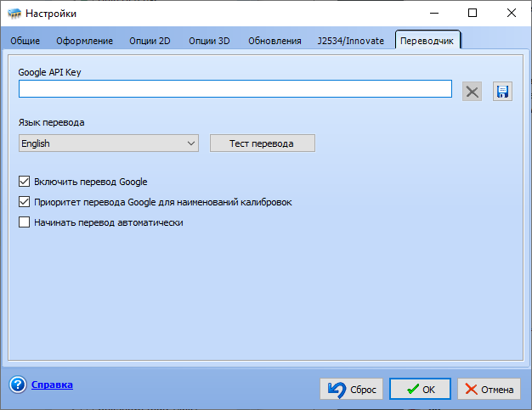Switch to the "Оформление" tab
The width and height of the screenshot is (532, 410).
coord(84,41)
